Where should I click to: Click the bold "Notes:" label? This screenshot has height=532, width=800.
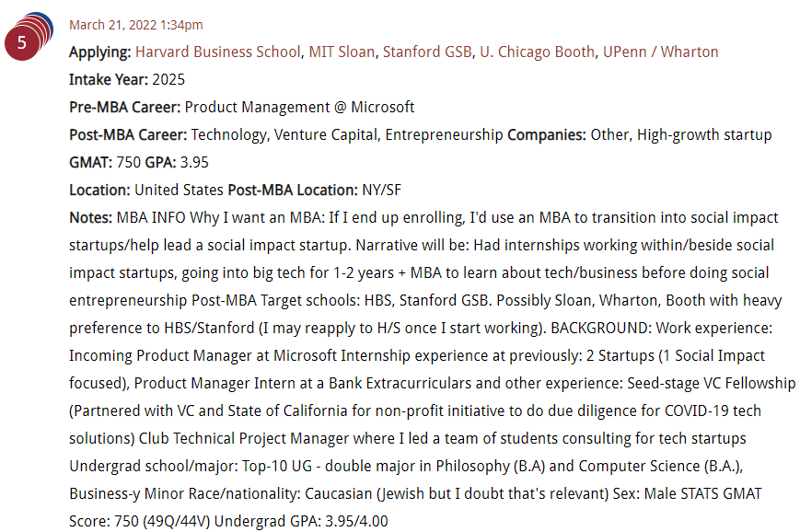[91, 217]
